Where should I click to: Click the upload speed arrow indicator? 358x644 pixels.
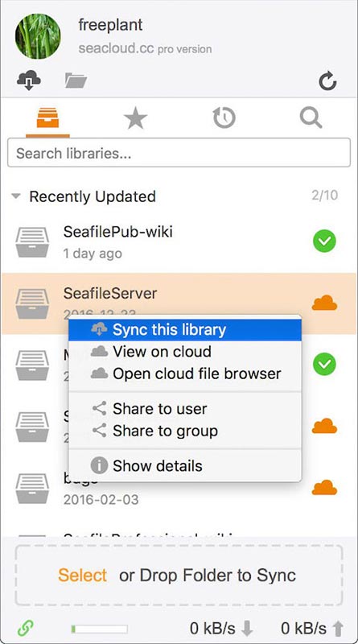coord(337,629)
